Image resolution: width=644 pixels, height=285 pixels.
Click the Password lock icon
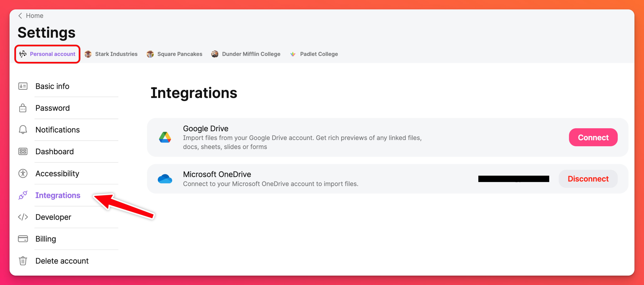[23, 108]
